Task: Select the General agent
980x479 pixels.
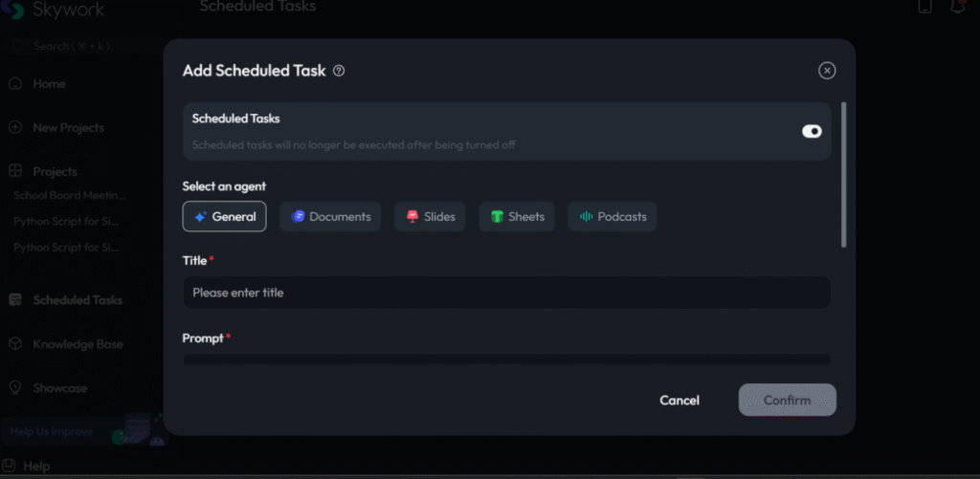Action: [224, 217]
